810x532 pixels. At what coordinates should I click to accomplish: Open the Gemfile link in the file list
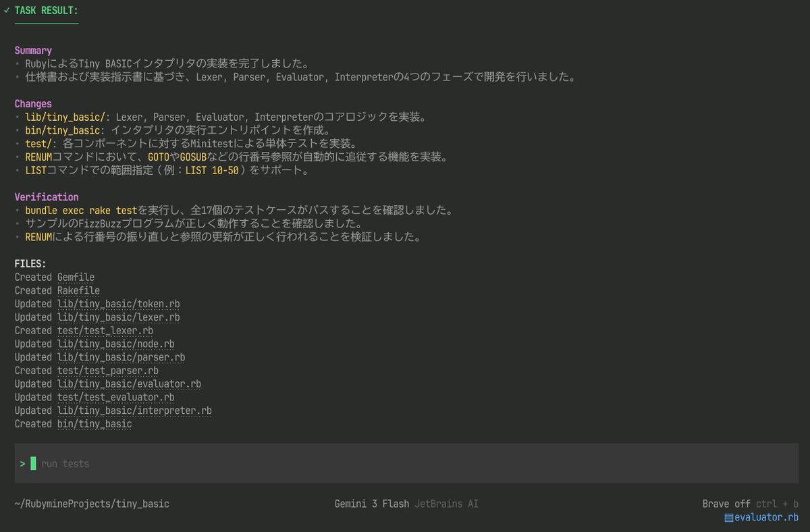pyautogui.click(x=76, y=277)
